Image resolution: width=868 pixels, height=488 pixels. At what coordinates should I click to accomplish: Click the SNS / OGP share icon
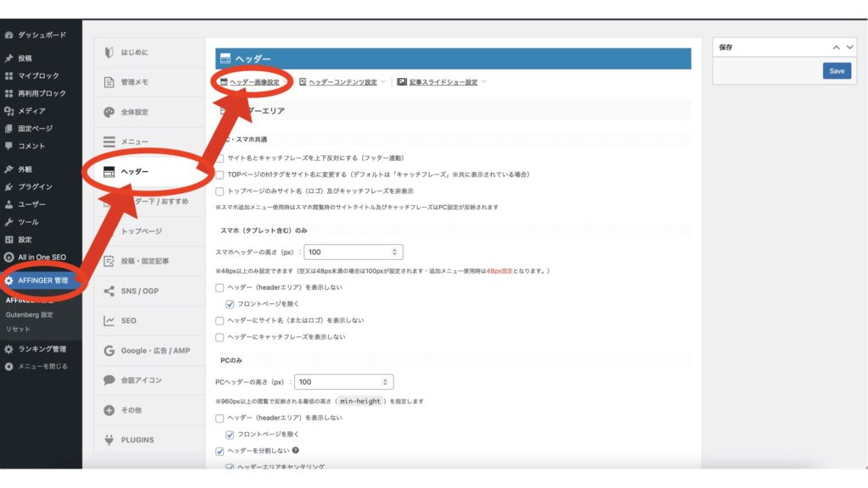point(109,291)
